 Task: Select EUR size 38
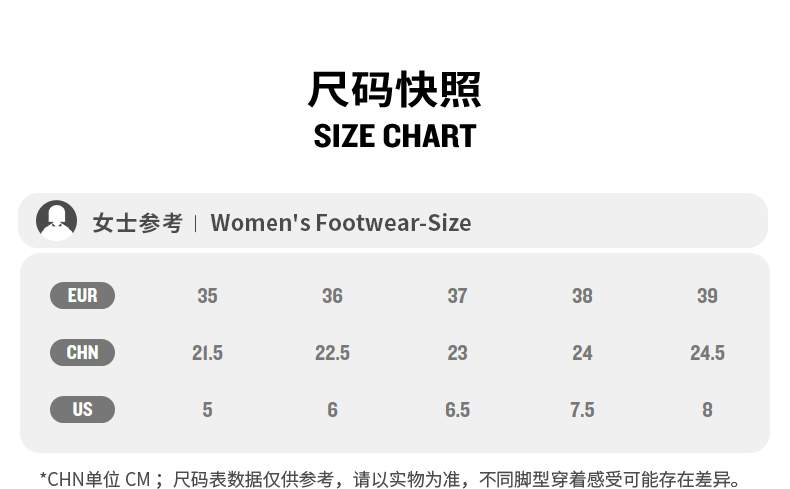pos(582,296)
